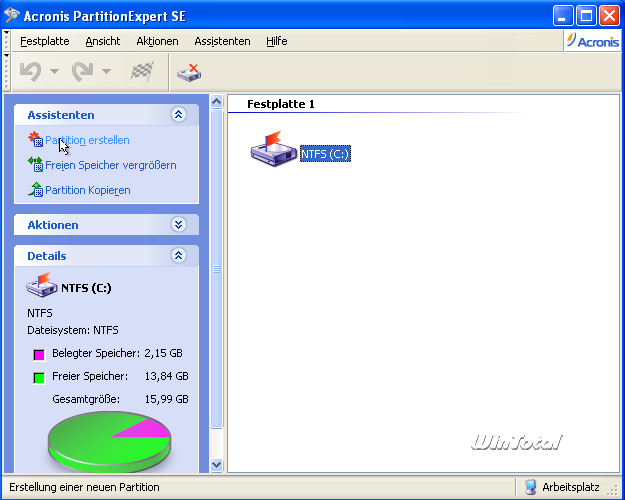Collapse the Details panel chevron
Image resolution: width=625 pixels, height=500 pixels.
coord(179,256)
